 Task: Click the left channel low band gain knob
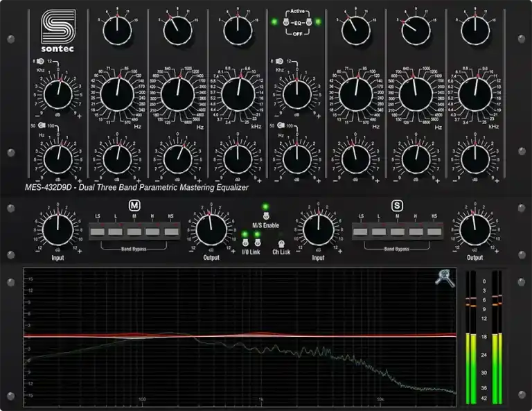[x=117, y=159]
